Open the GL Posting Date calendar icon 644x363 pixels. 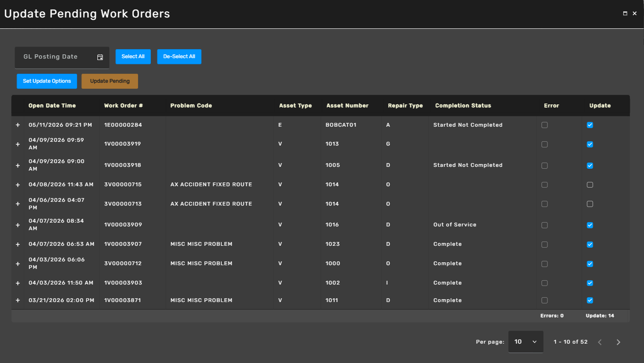pyautogui.click(x=100, y=57)
